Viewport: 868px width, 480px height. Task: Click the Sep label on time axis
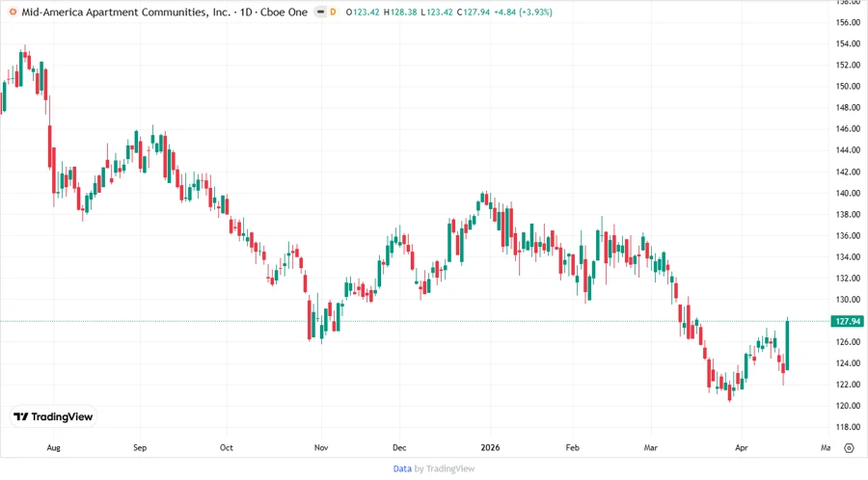click(x=140, y=447)
